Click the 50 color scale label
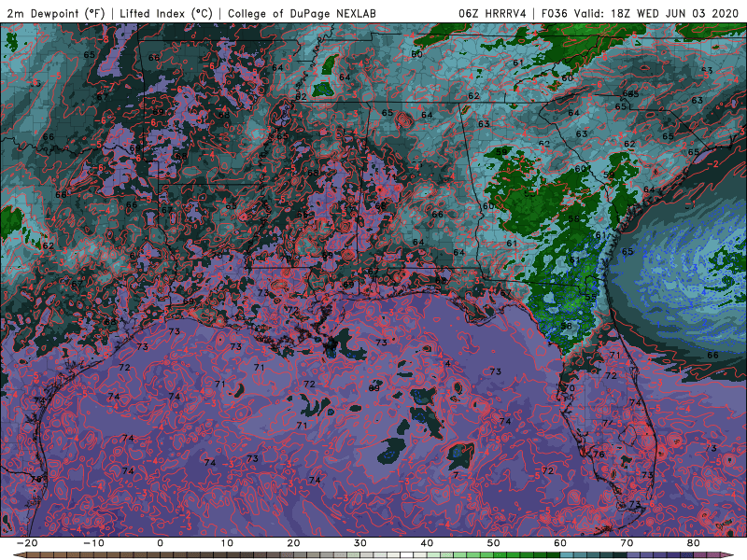This screenshot has width=747, height=560. (494, 543)
